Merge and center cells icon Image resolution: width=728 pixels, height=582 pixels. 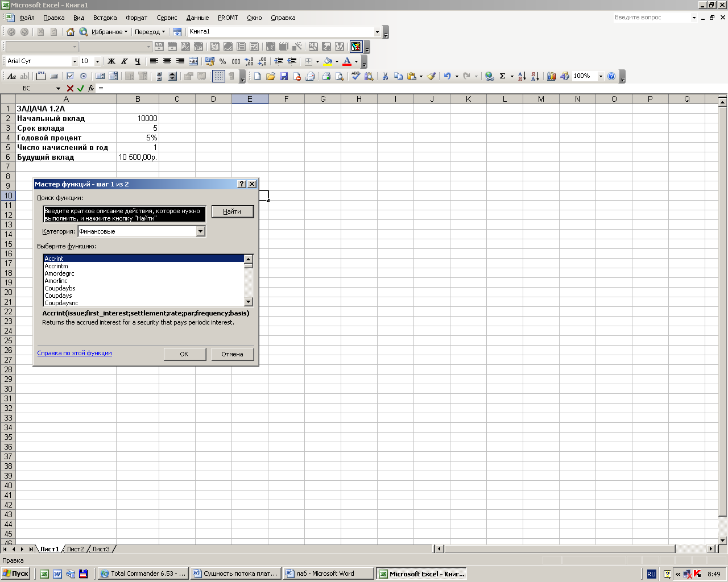(x=193, y=61)
